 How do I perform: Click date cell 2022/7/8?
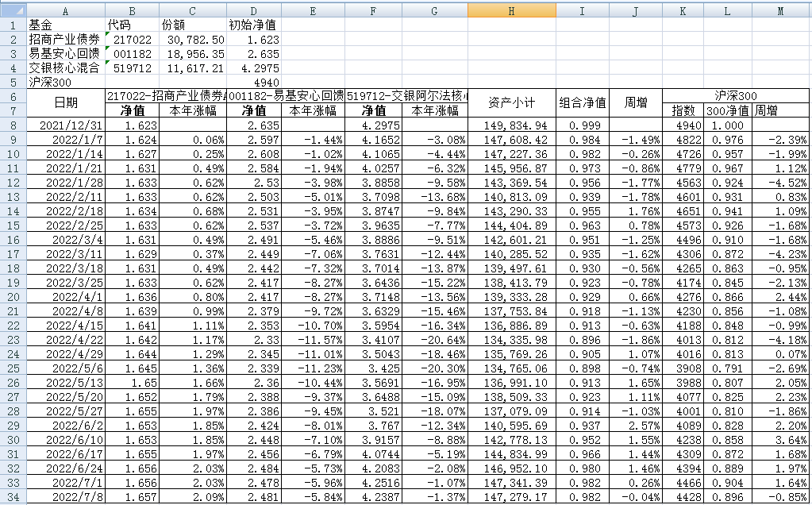click(x=66, y=497)
